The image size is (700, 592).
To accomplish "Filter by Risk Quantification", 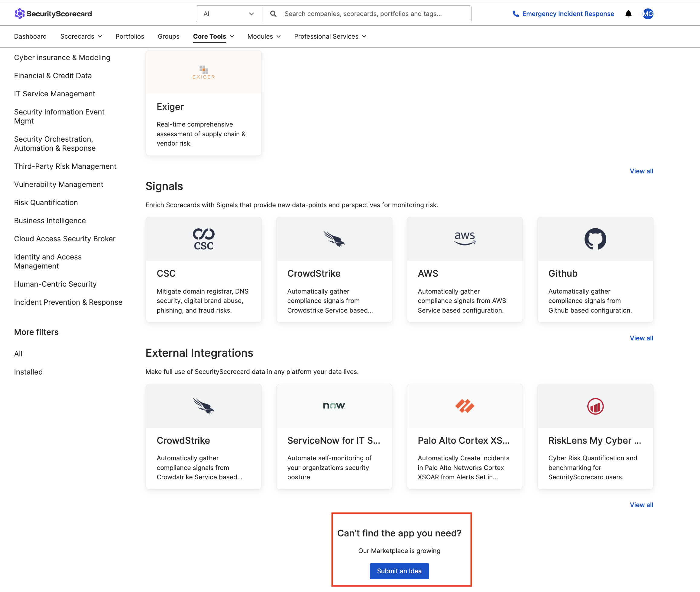I will coord(46,202).
